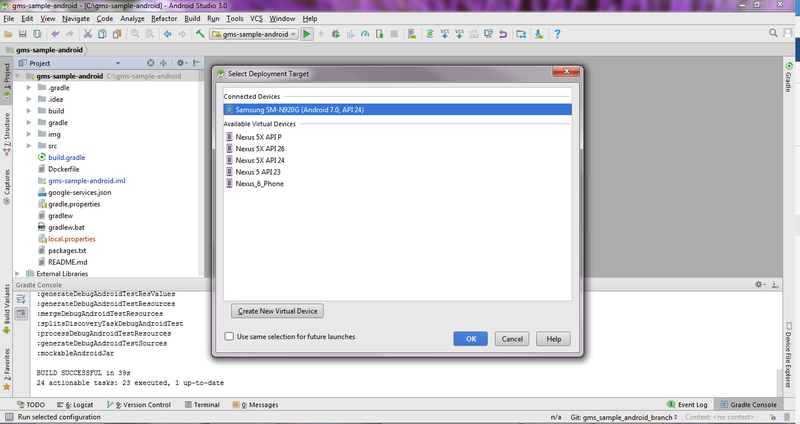
Task: Click the Back navigation arrow
Action: click(x=167, y=34)
